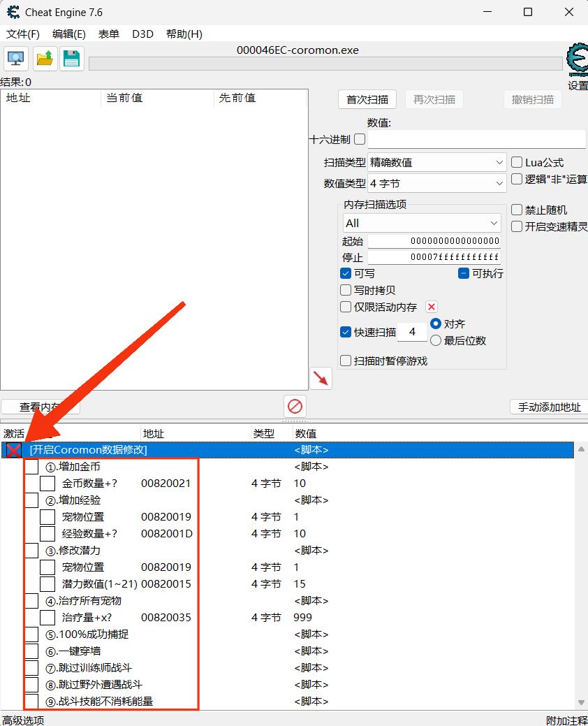Enable the 写时拷贝 checkbox
Viewport: 588px width, 726px height.
click(346, 290)
